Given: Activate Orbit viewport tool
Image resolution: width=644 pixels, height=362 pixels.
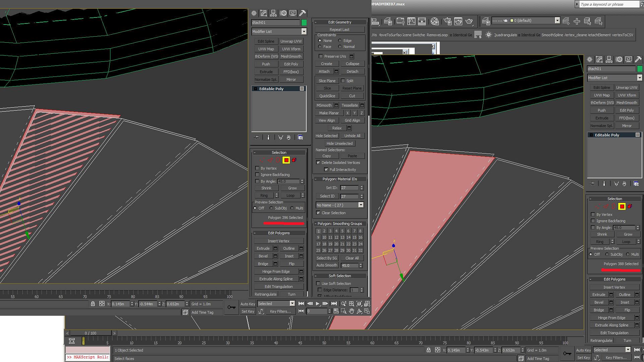Looking at the screenshot, I should pyautogui.click(x=359, y=311).
